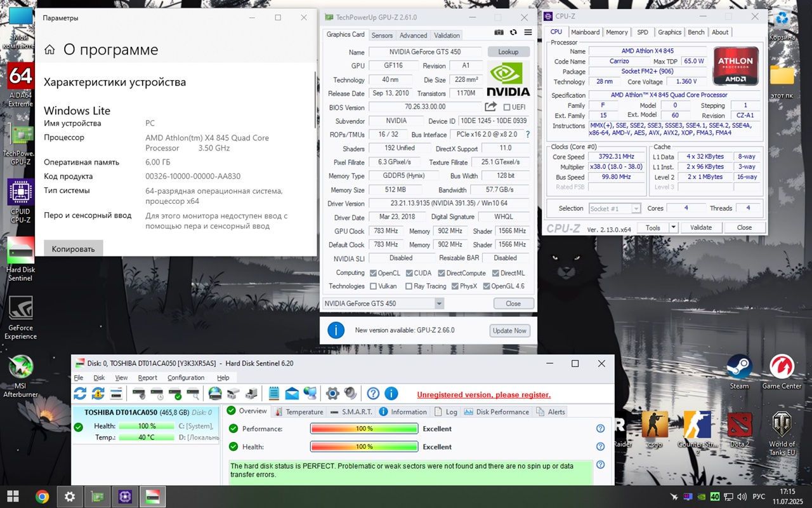Click the Settings home icon beside 'О программе'
This screenshot has width=812, height=508.
(49, 50)
